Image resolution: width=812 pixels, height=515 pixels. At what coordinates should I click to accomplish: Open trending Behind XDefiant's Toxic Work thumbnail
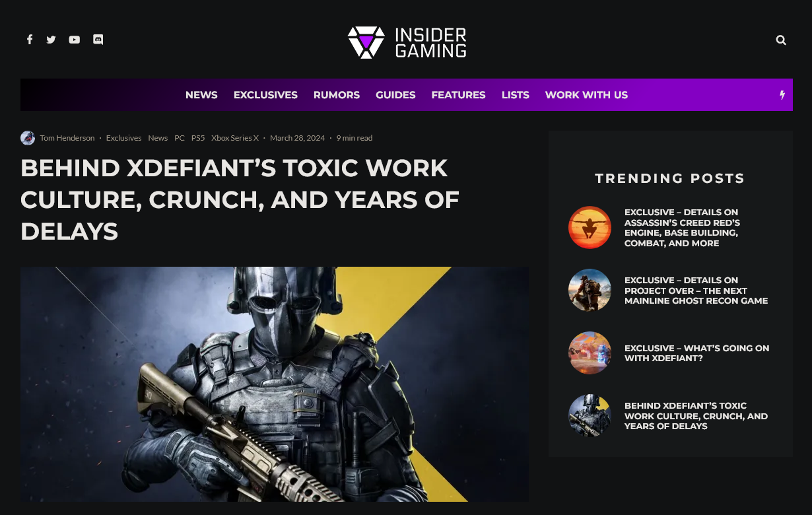coord(590,416)
